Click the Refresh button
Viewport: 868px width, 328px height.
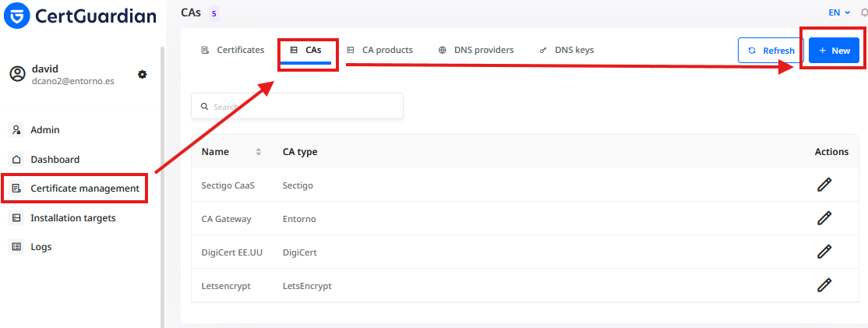[x=771, y=51]
